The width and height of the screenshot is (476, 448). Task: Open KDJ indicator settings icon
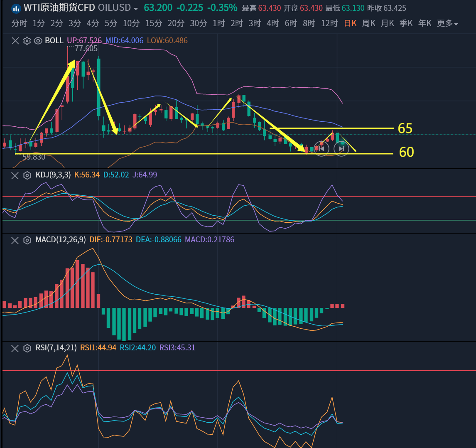[x=27, y=175]
